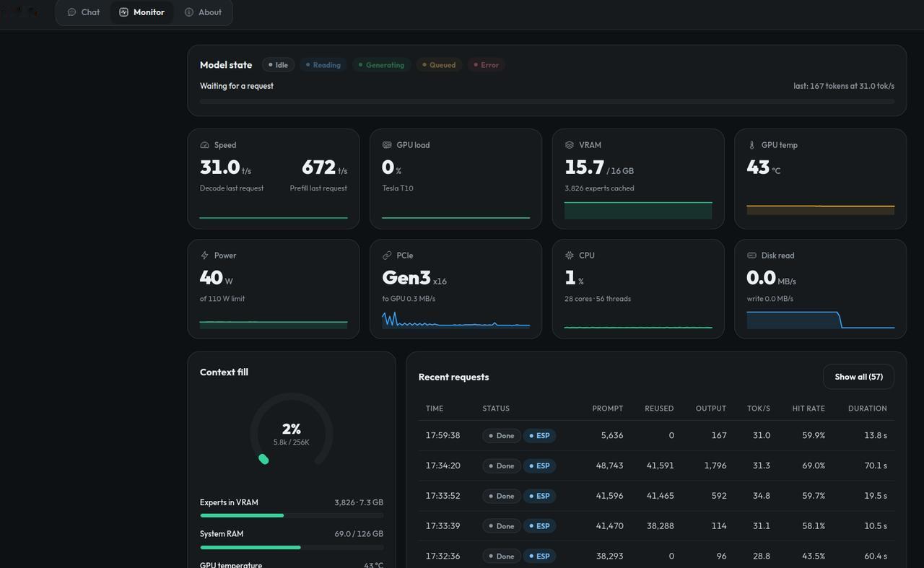The image size is (924, 568).
Task: Click the PCIe throughput sparkline graph
Action: click(x=456, y=320)
